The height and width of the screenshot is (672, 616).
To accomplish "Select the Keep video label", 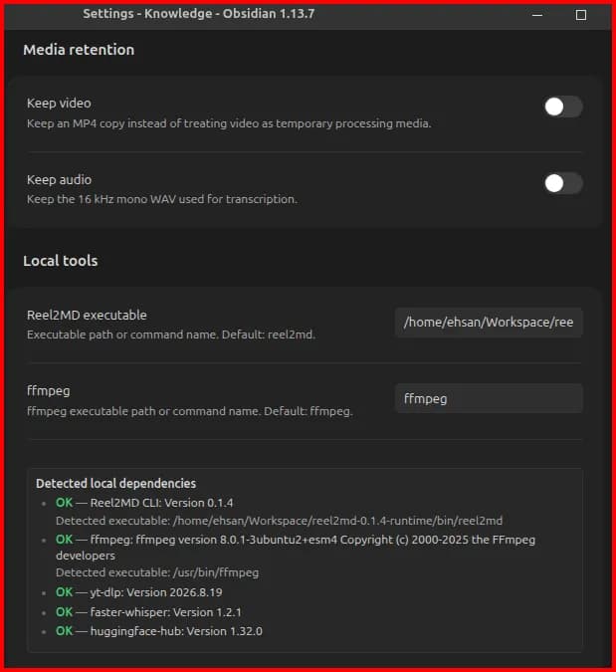I will pyautogui.click(x=59, y=104).
